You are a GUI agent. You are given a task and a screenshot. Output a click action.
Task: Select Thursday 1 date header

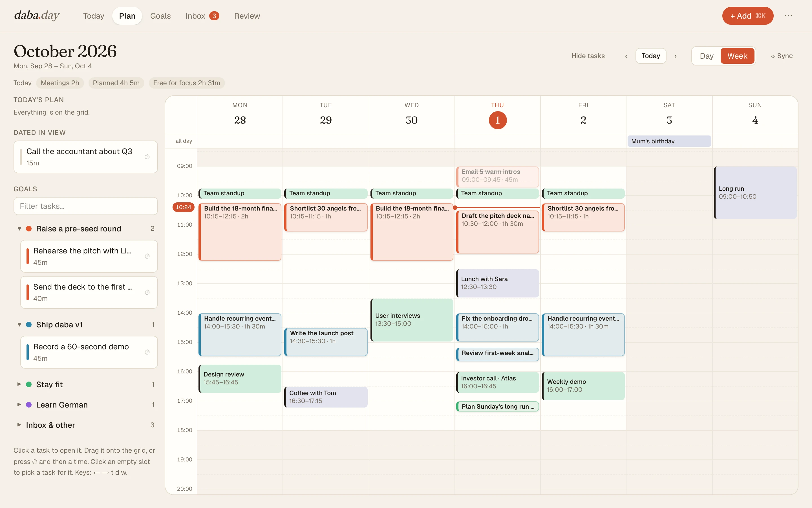click(x=498, y=120)
